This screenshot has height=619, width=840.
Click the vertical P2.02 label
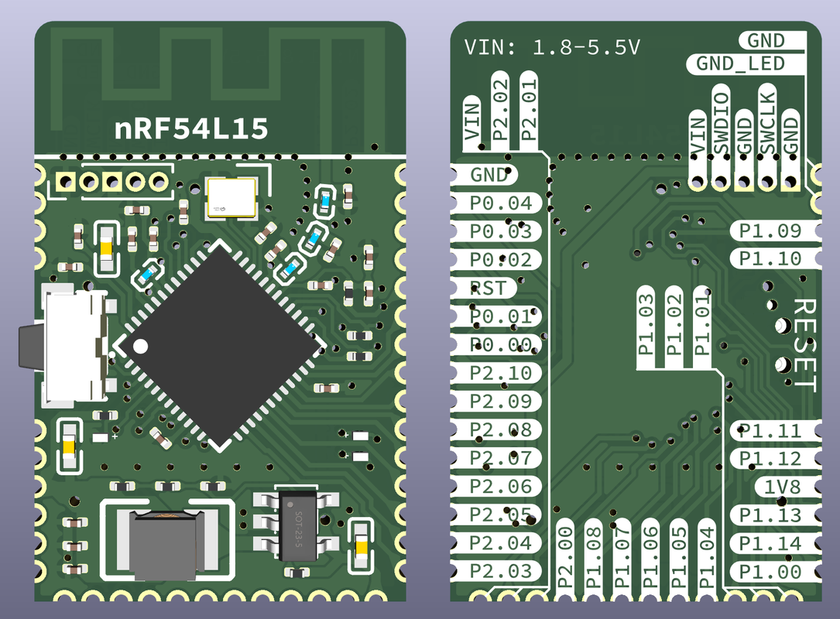(x=500, y=109)
